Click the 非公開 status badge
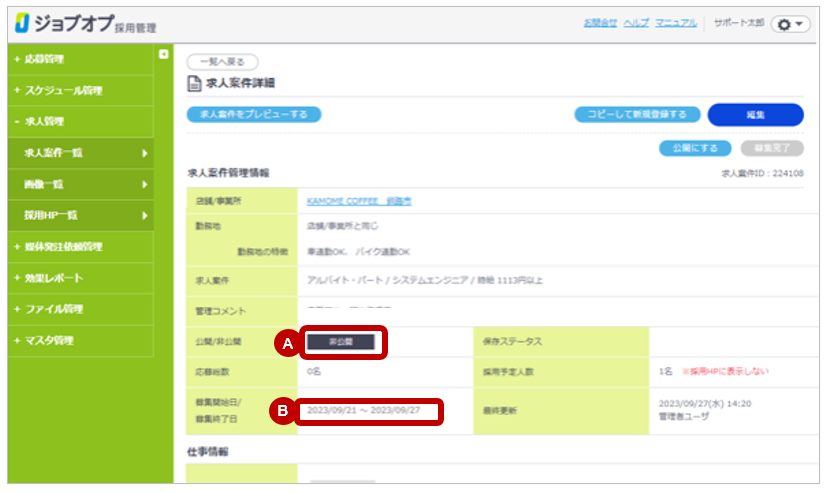Viewport: 828px width, 492px height. point(341,342)
